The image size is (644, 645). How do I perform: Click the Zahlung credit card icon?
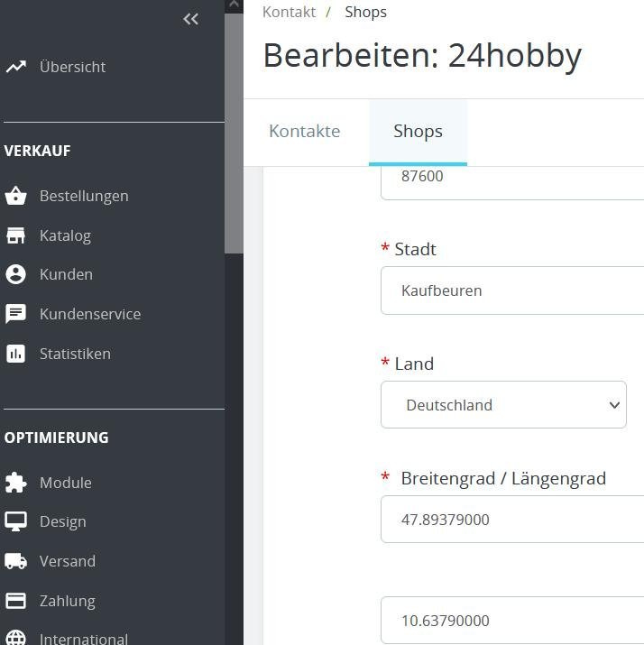point(15,601)
